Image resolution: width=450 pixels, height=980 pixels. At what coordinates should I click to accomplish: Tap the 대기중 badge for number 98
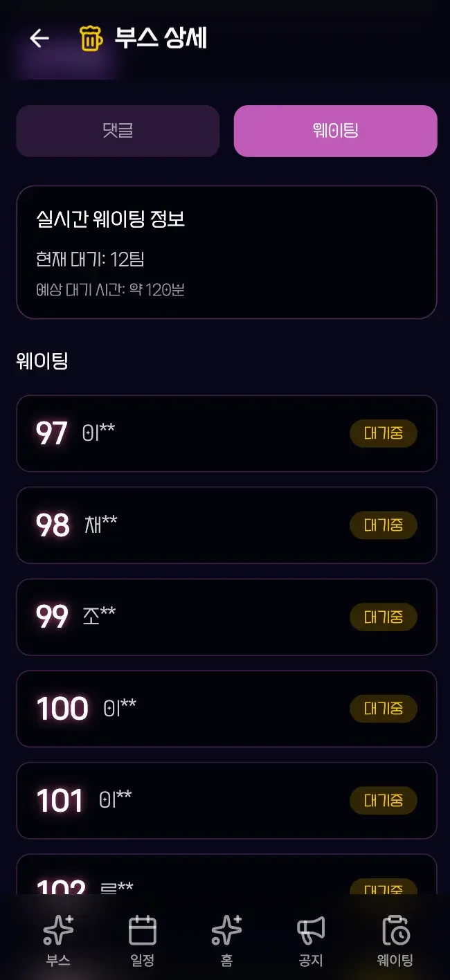[x=384, y=525]
